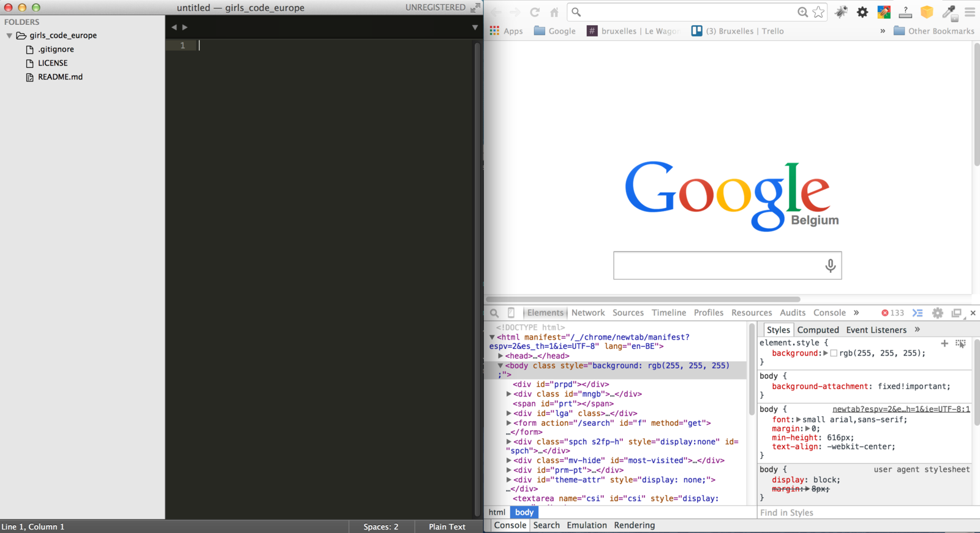Close the DevTools panel

click(x=973, y=313)
